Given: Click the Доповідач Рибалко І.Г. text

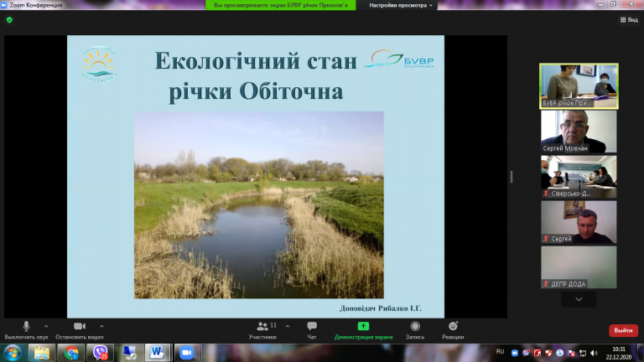Looking at the screenshot, I should 381,308.
